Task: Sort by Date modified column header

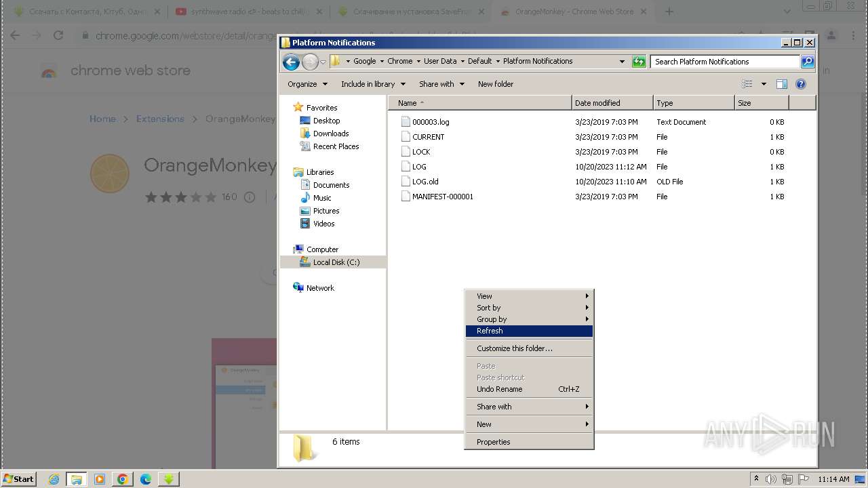Action: [612, 103]
